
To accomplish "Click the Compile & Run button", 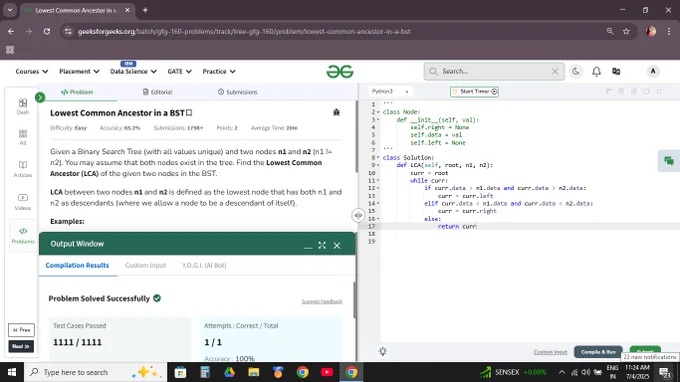I will click(598, 352).
